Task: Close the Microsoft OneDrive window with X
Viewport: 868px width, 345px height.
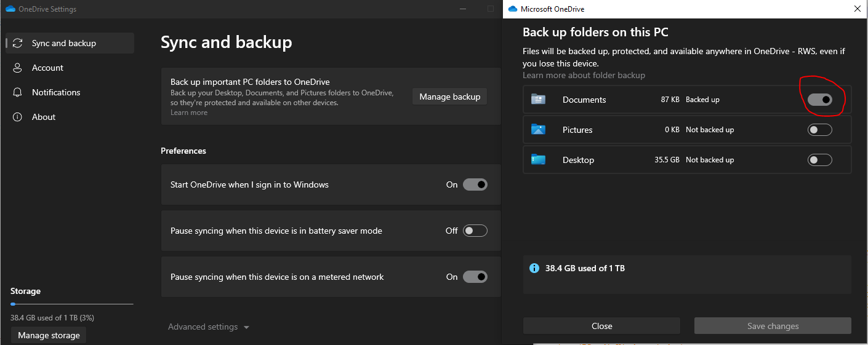Action: point(857,9)
